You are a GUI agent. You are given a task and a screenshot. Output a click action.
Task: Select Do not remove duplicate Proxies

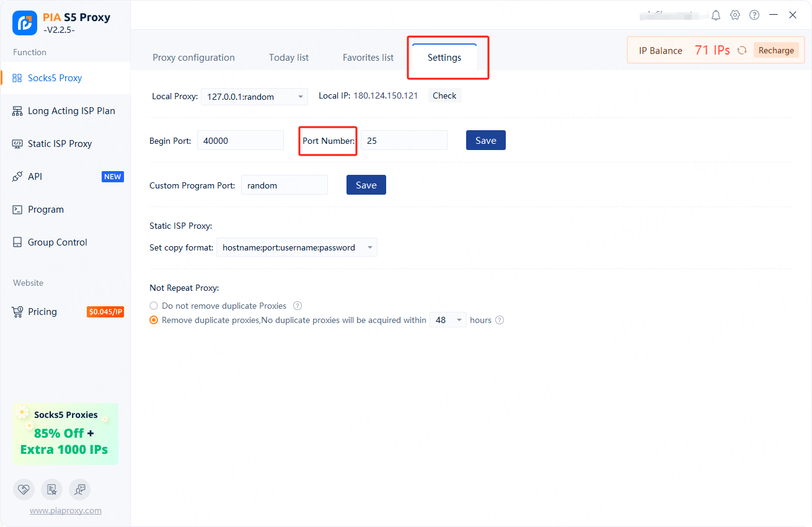coord(154,306)
